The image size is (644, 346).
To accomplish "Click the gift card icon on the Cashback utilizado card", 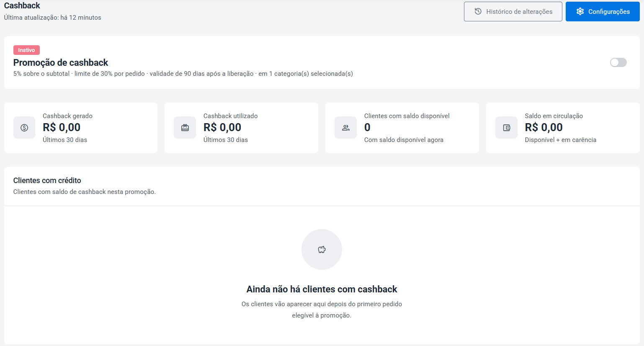I will 185,128.
